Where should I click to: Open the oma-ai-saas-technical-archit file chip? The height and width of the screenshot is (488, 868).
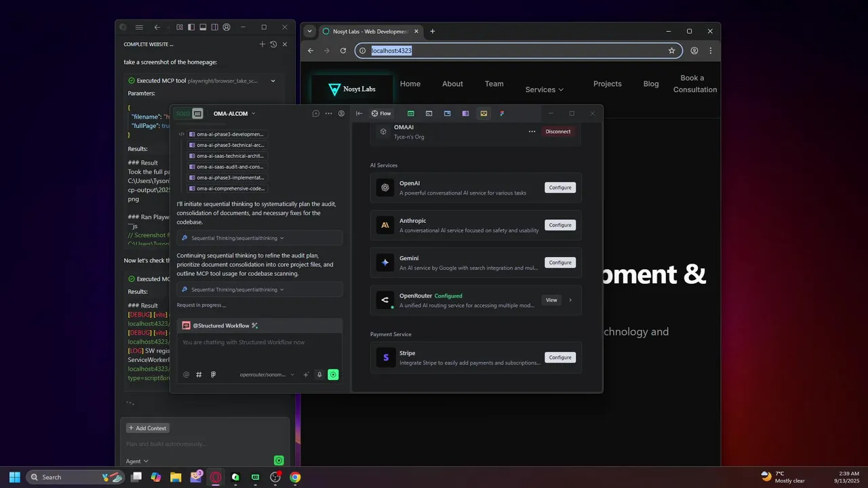click(x=227, y=156)
